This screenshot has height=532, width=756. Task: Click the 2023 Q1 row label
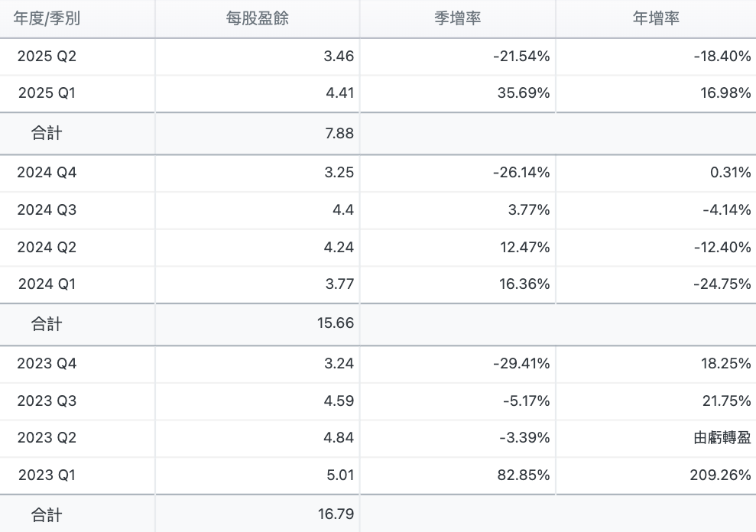[x=47, y=475]
